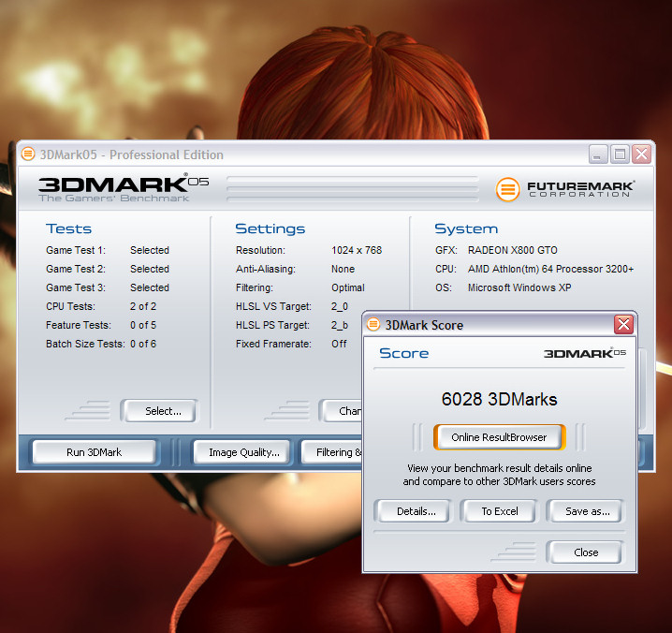This screenshot has height=633, width=672.
Task: Export the results with To Excel
Action: pyautogui.click(x=499, y=511)
